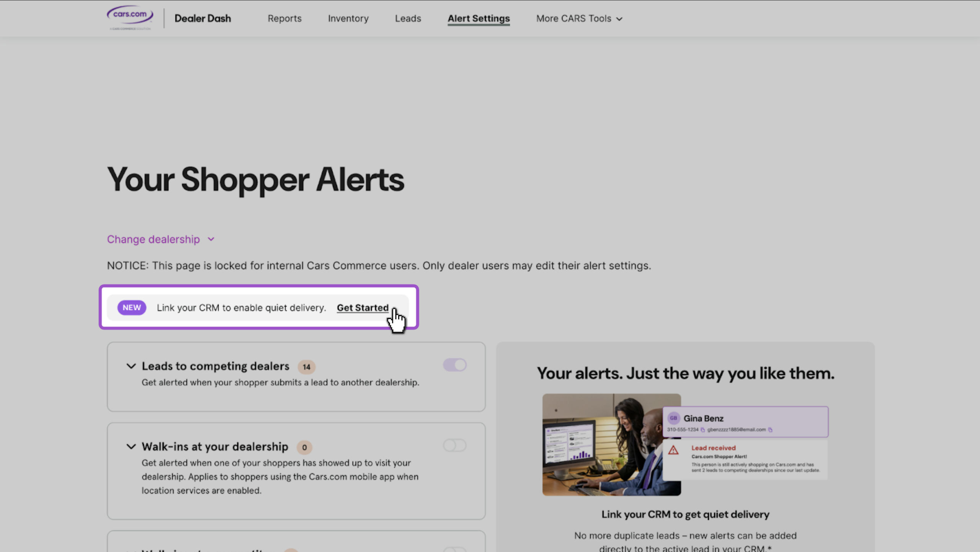This screenshot has height=552, width=980.
Task: Open the Dealer Dash home link
Action: [203, 18]
